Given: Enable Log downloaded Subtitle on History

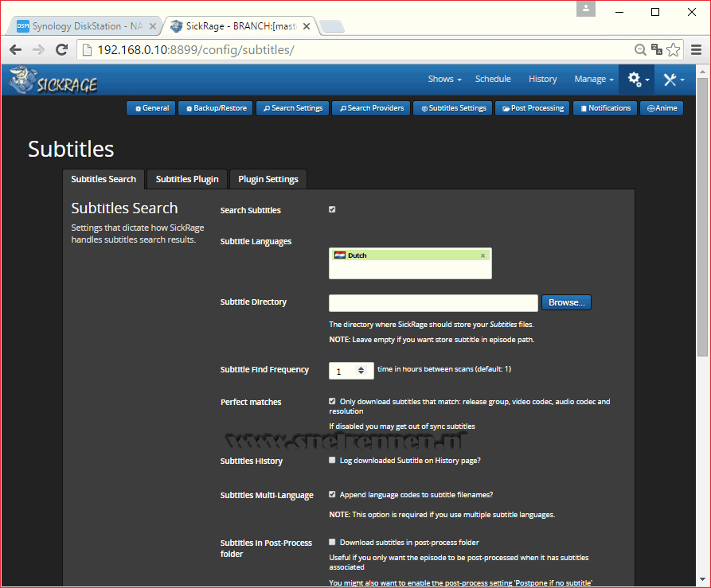Looking at the screenshot, I should point(332,460).
